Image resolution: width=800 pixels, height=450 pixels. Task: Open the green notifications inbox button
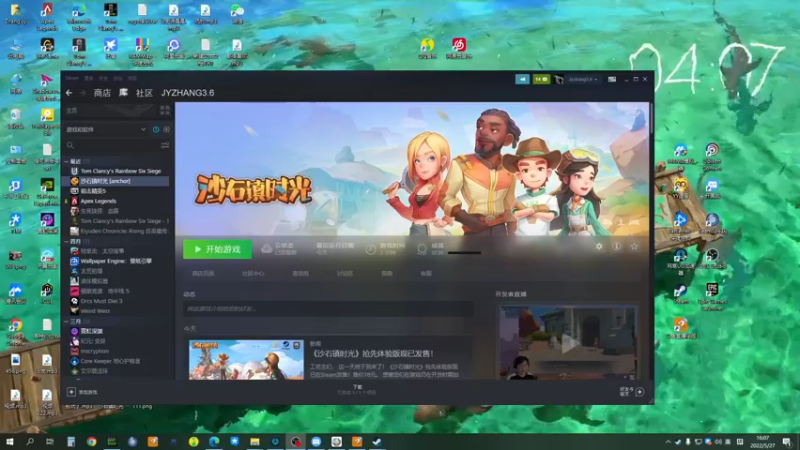point(541,79)
